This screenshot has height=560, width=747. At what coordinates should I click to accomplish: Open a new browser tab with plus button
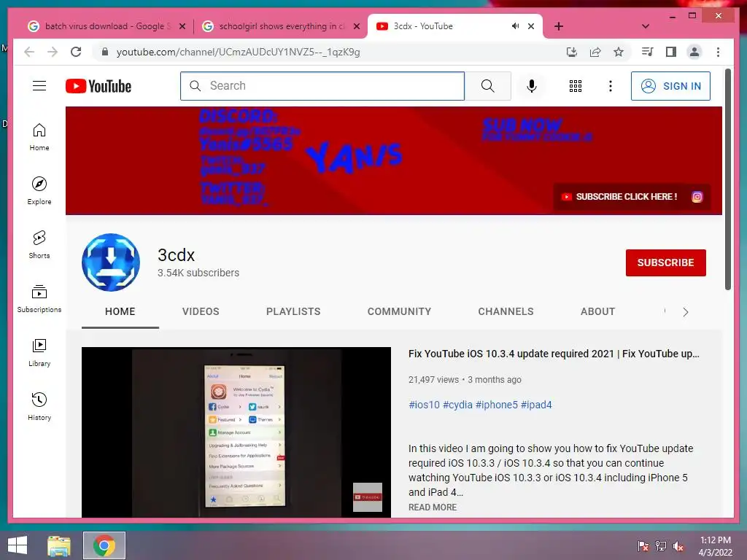pos(559,26)
